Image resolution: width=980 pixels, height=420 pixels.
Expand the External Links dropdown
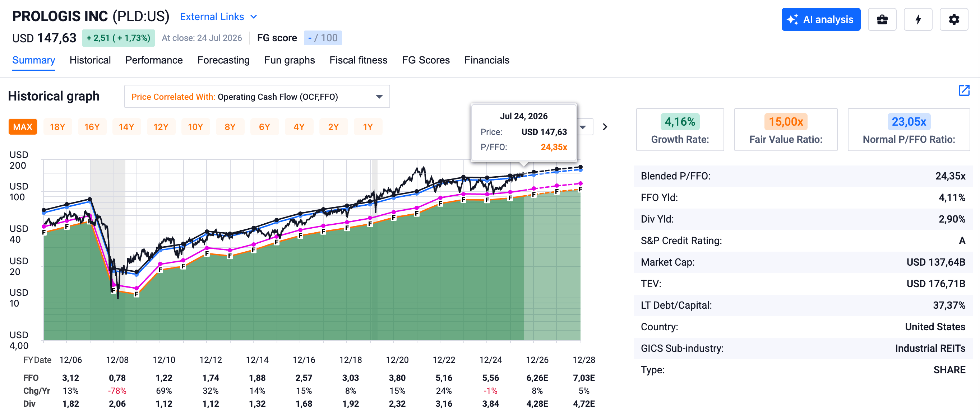click(x=218, y=17)
